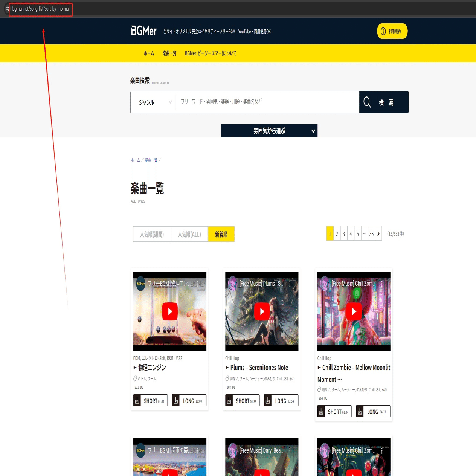Open video options menu on 物理エンジン video

tap(198, 284)
